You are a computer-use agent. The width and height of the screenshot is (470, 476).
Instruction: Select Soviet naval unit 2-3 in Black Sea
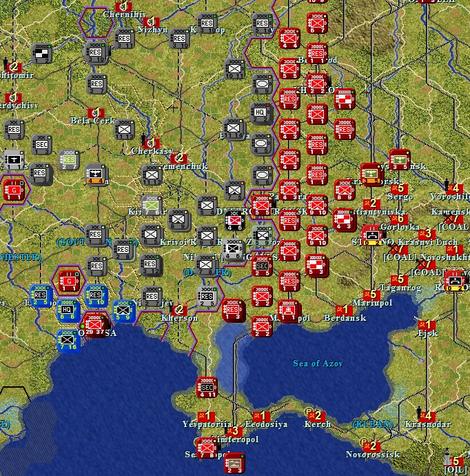(x=234, y=464)
